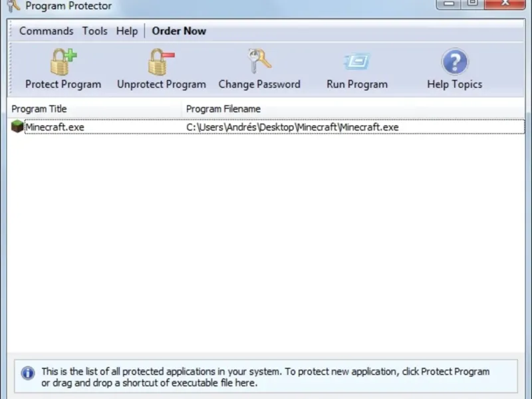Viewport: 532px width, 399px height.
Task: Select the Minecraft.exe program title entry
Action: click(x=55, y=127)
